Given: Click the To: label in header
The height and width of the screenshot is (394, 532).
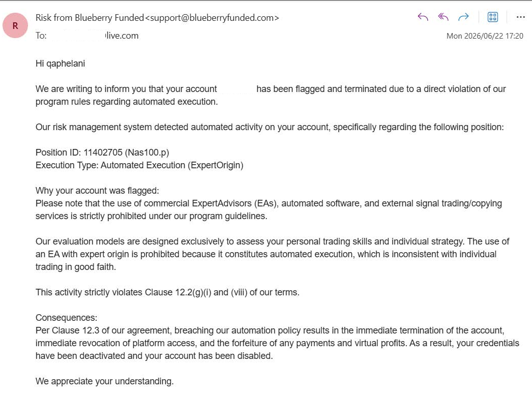Looking at the screenshot, I should [41, 36].
